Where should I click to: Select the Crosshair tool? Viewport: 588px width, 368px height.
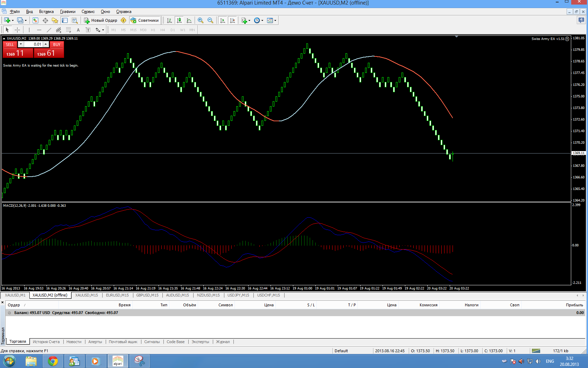point(17,30)
